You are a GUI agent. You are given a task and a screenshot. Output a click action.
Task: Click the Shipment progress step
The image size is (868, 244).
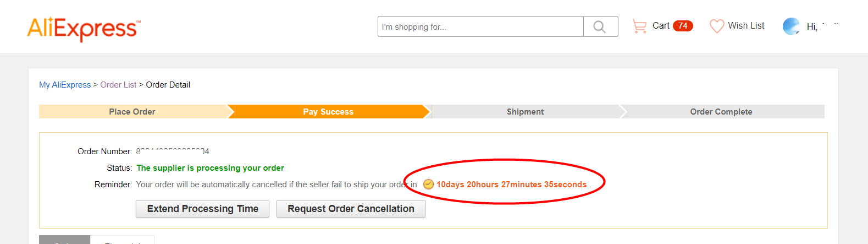coord(525,112)
